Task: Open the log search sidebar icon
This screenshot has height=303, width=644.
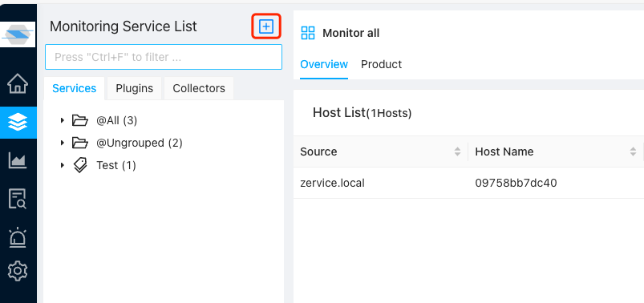Action: point(18,199)
